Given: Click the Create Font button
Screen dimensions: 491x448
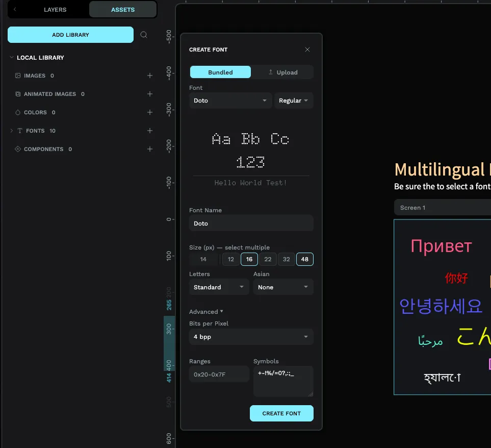Looking at the screenshot, I should click(281, 413).
